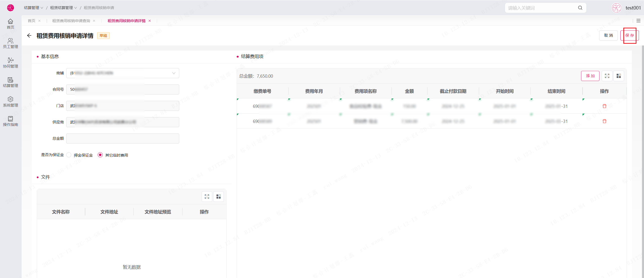Open 操作指南 in the sidebar

[x=10, y=121]
